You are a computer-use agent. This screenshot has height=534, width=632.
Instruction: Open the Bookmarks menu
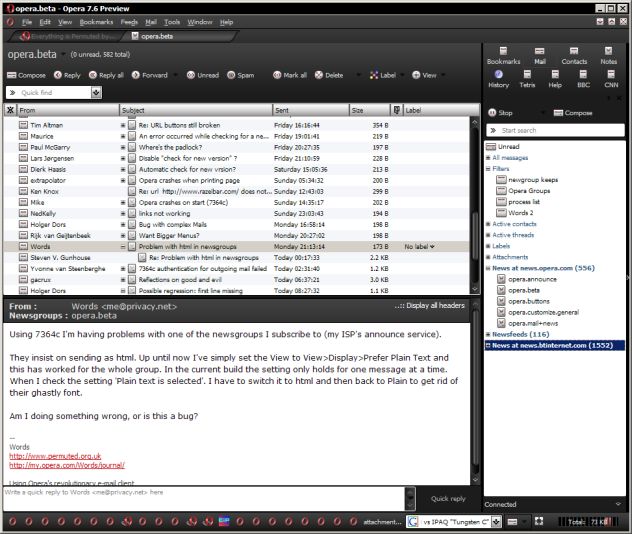click(96, 21)
